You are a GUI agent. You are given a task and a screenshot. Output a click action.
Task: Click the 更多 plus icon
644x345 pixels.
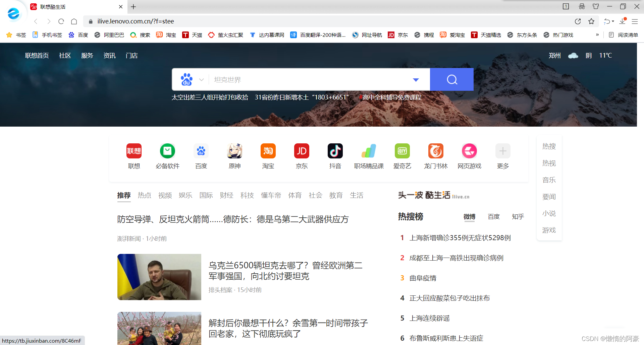pos(503,151)
